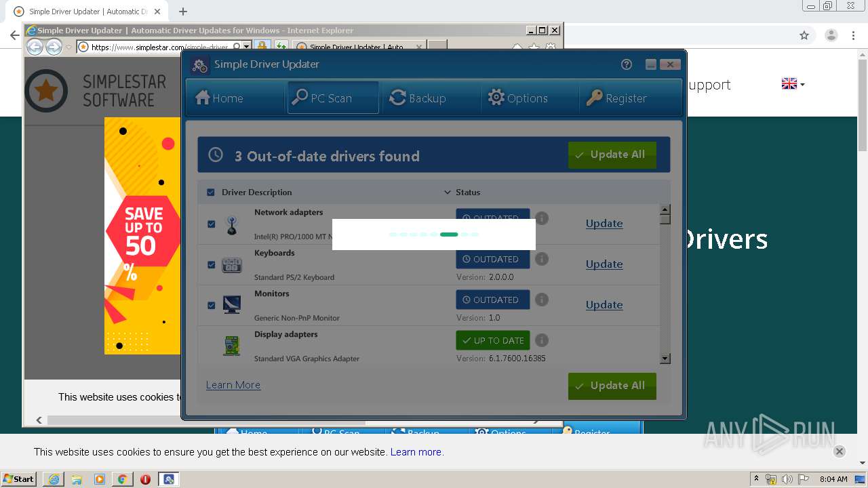Click the security lock icon in IE

[x=262, y=46]
